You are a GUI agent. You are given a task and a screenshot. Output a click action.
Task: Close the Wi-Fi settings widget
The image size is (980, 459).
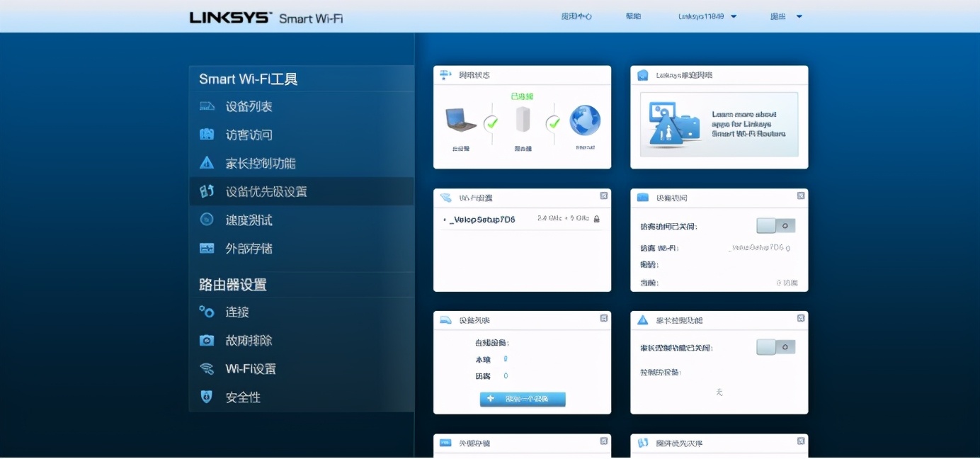[x=604, y=196]
